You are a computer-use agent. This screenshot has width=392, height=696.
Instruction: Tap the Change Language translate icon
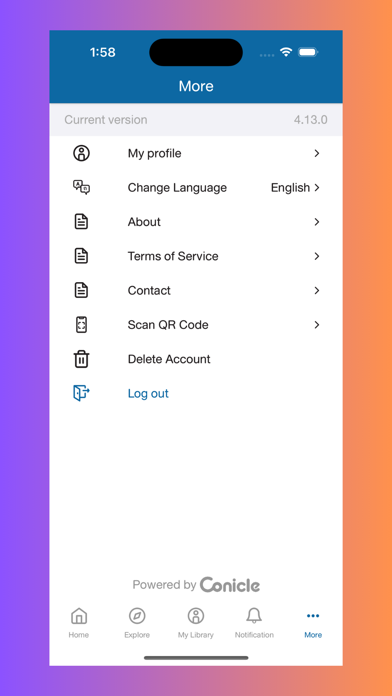tap(81, 187)
